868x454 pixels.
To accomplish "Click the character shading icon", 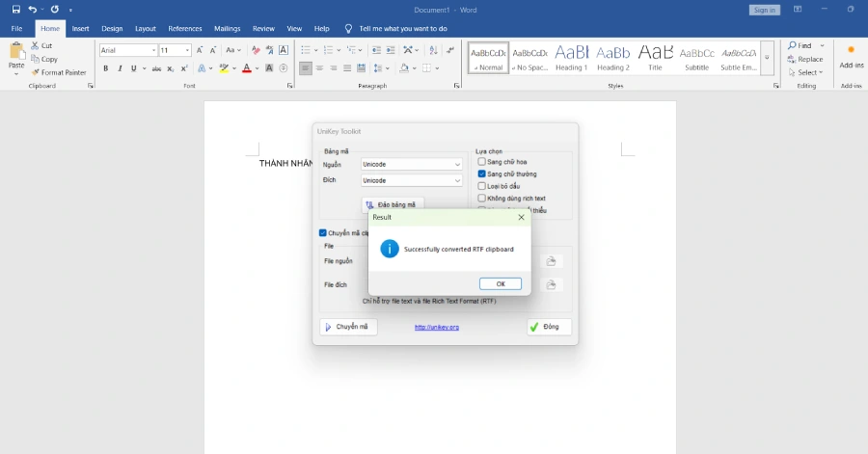I will 269,68.
